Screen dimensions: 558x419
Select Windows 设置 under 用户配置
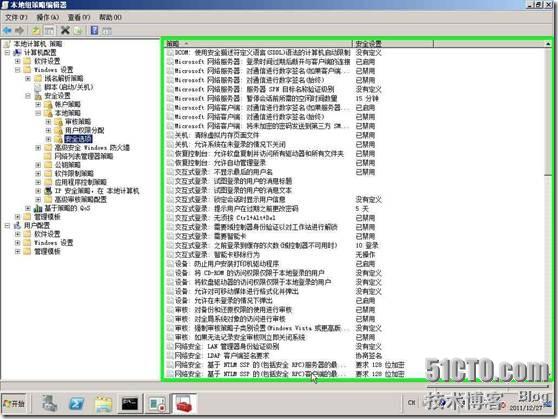53,243
